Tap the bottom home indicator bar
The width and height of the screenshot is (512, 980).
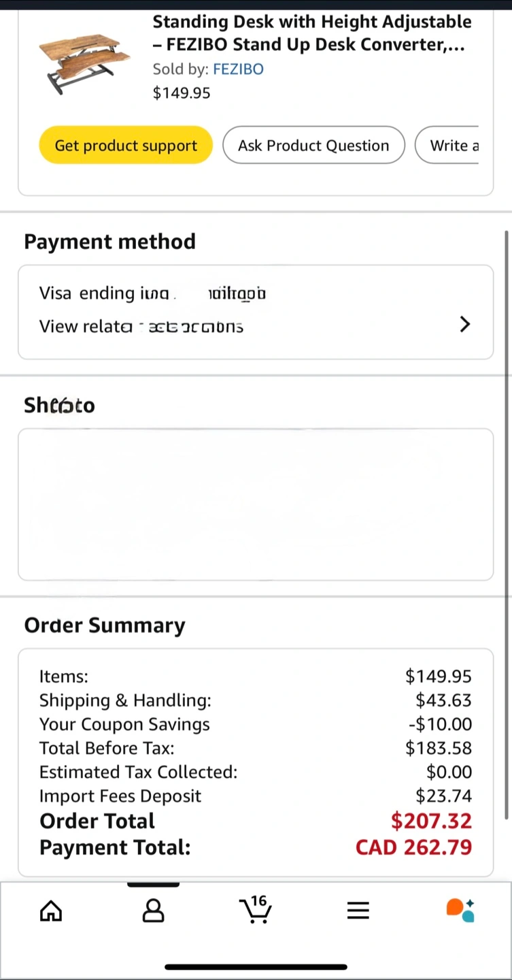point(256,966)
